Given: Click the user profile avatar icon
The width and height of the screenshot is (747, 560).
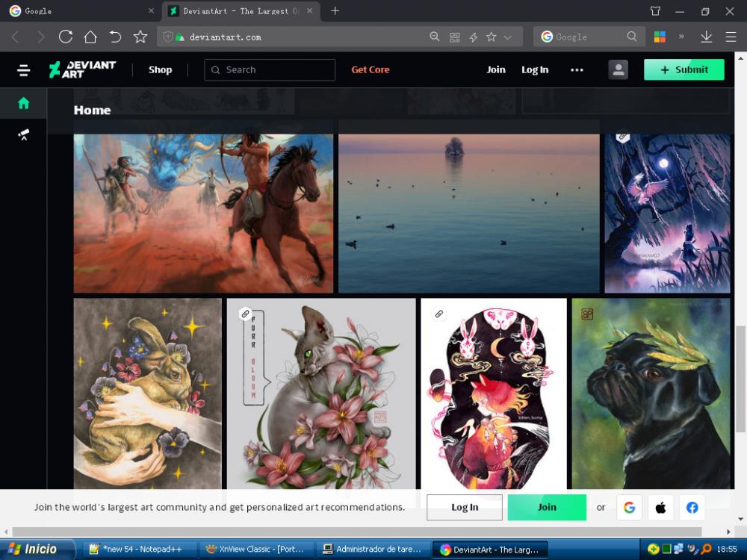Looking at the screenshot, I should [x=618, y=69].
